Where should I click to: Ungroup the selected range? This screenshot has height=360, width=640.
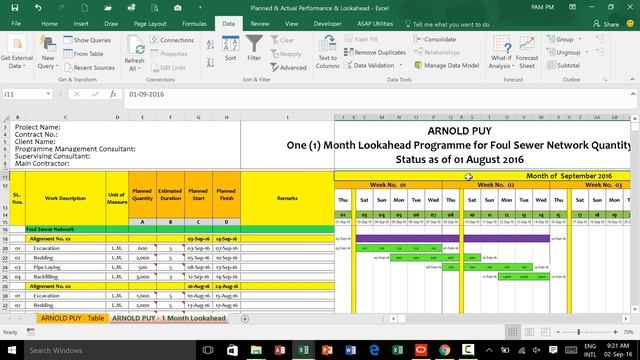564,53
